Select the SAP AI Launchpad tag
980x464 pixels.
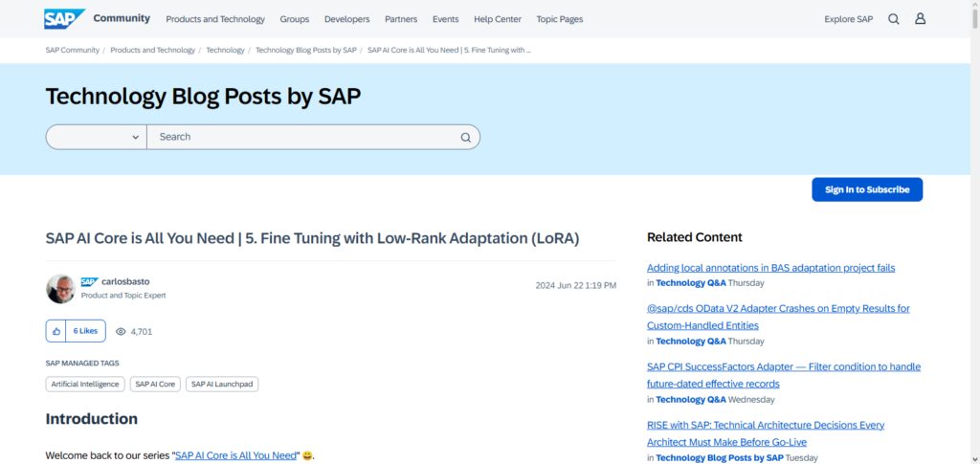(222, 384)
